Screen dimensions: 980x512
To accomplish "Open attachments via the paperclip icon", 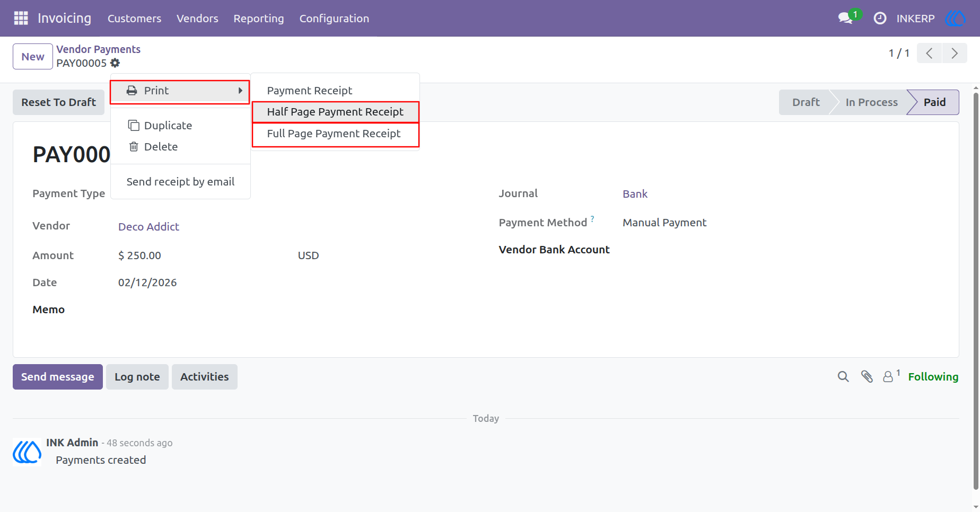I will 867,377.
